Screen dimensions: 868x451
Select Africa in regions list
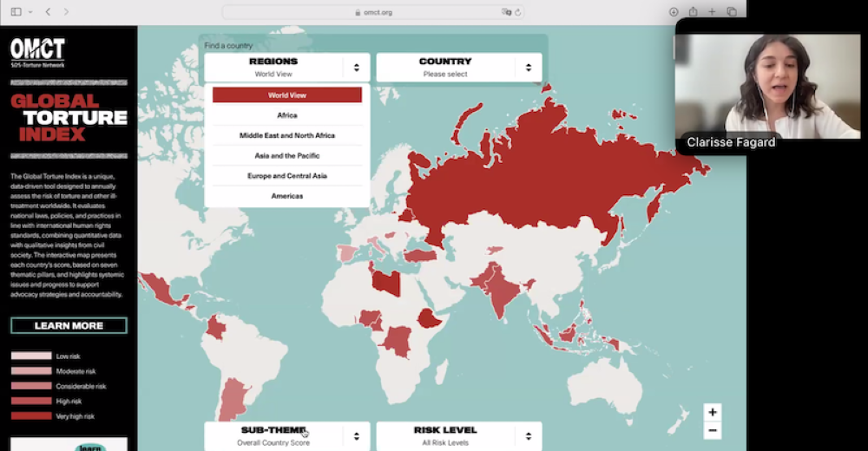(x=286, y=115)
